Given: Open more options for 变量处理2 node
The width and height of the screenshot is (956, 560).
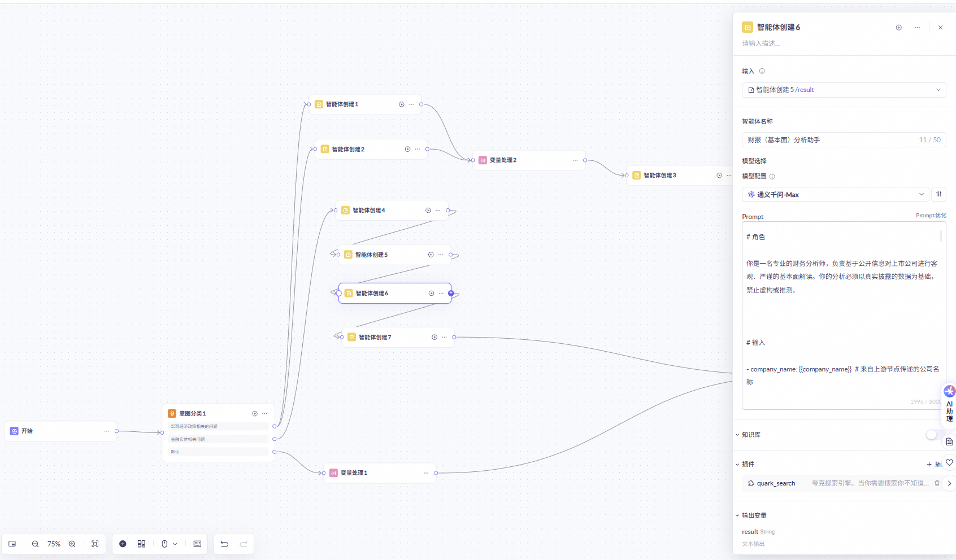Looking at the screenshot, I should coord(575,160).
